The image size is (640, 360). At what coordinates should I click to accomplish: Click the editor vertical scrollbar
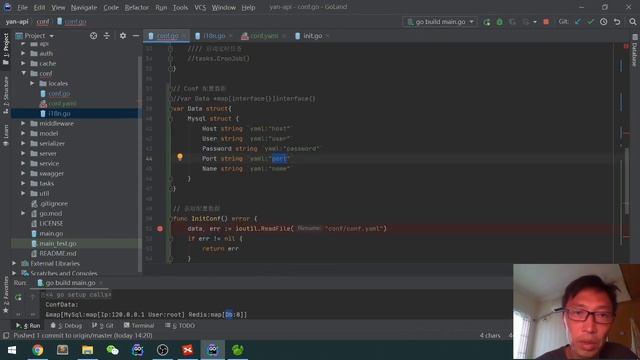pos(627,180)
